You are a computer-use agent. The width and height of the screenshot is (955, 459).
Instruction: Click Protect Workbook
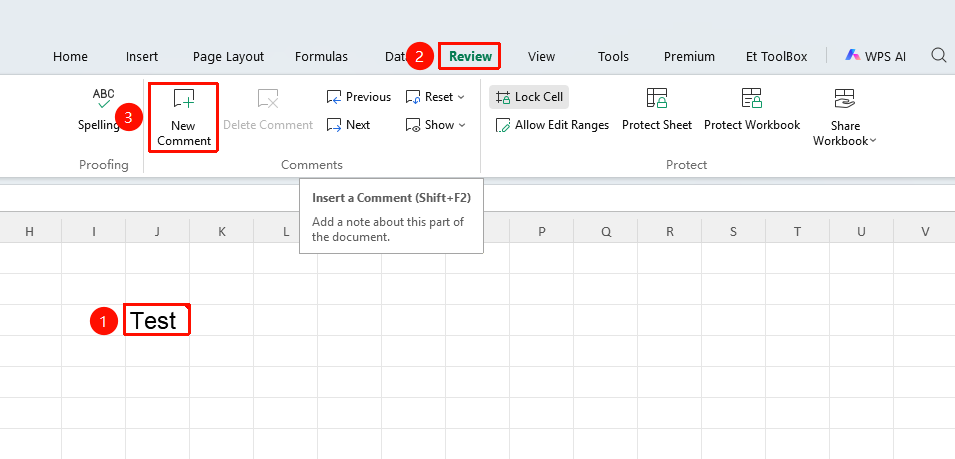[x=752, y=110]
